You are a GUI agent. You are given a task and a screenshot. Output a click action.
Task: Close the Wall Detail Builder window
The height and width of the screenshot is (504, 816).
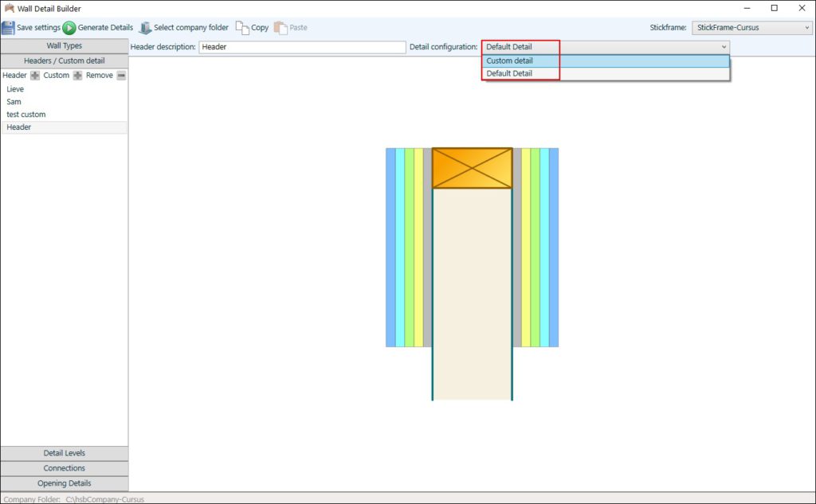point(802,8)
